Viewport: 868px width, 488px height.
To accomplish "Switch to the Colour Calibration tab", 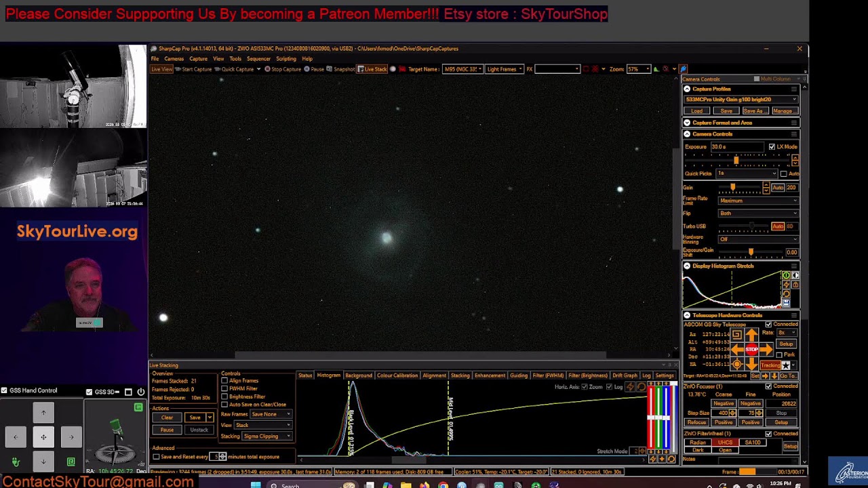I will point(397,375).
